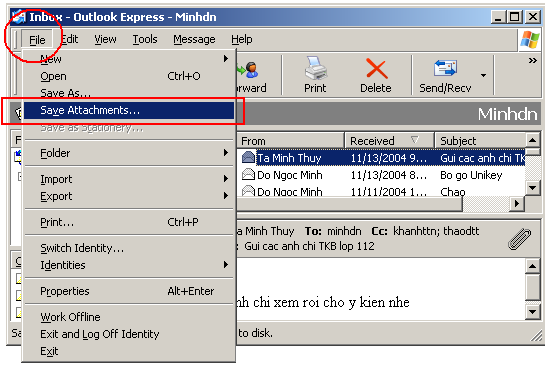The height and width of the screenshot is (366, 547).
Task: Maximize the Outlook Express window
Action: point(515,17)
